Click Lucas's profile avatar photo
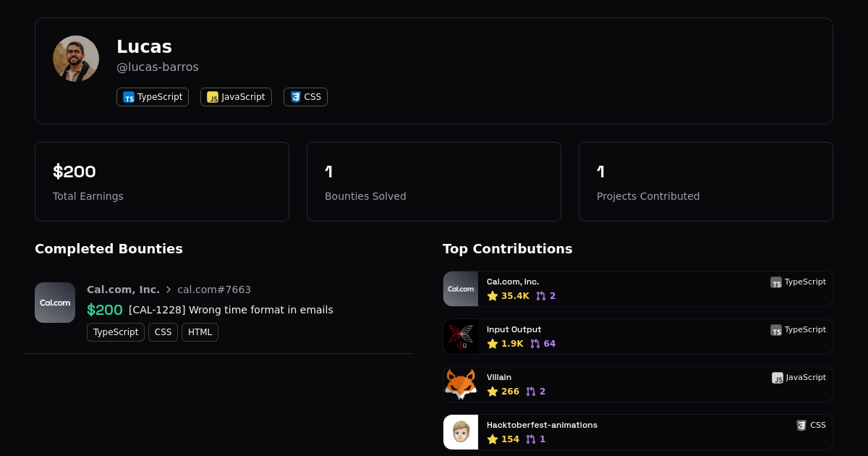Viewport: 868px width, 456px height. [x=76, y=59]
